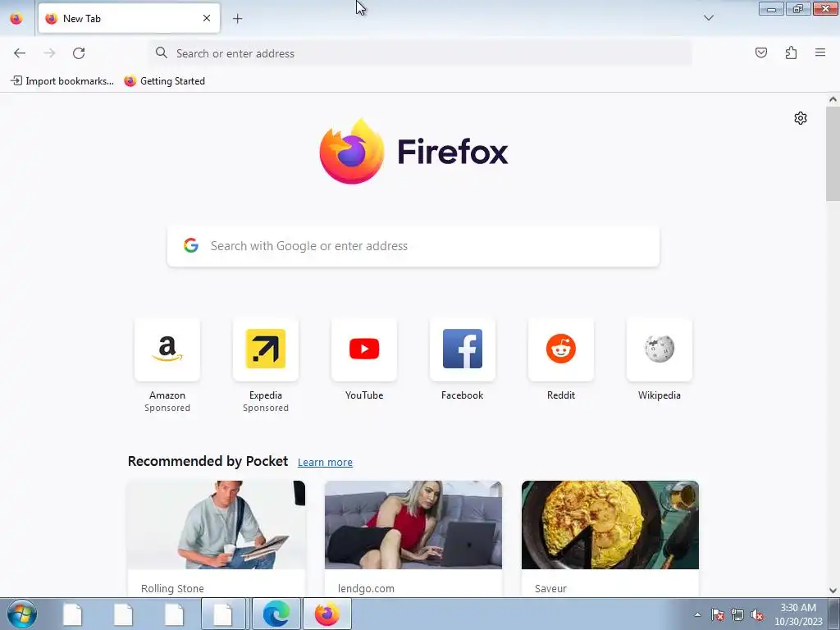This screenshot has height=630, width=840.
Task: Open a new tab with the plus button
Action: [237, 19]
